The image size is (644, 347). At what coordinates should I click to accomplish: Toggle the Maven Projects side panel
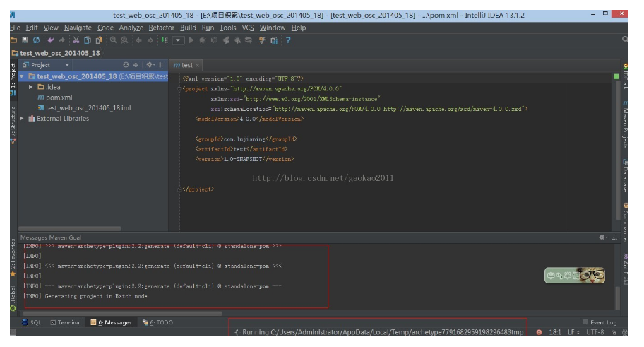tap(626, 126)
